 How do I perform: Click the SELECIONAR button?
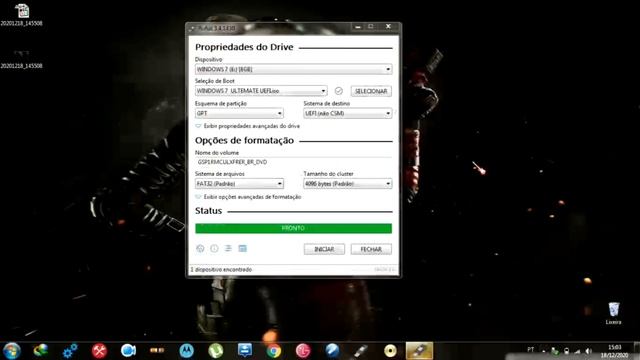(x=371, y=91)
